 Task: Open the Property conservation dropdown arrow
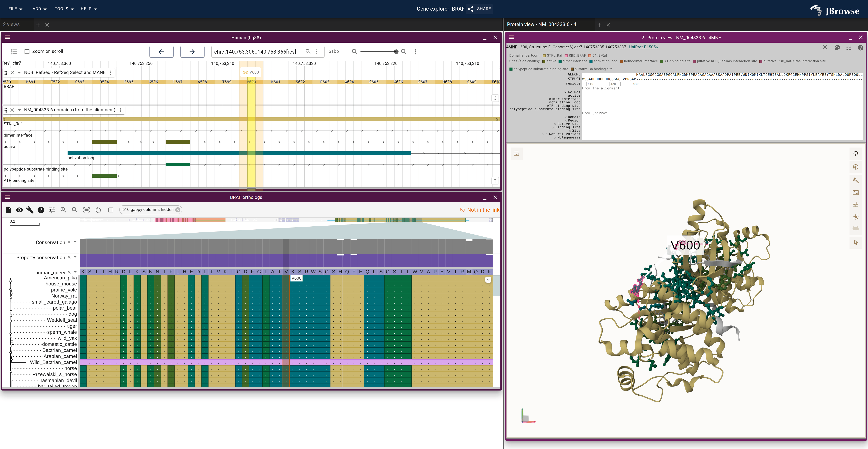pos(75,257)
